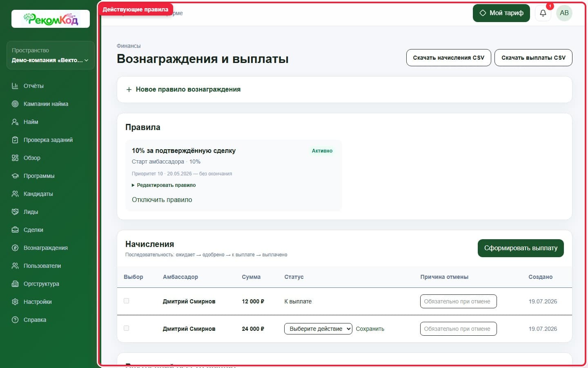Click the Обзор grid icon
Viewport: 588px width, 368px height.
click(x=15, y=158)
